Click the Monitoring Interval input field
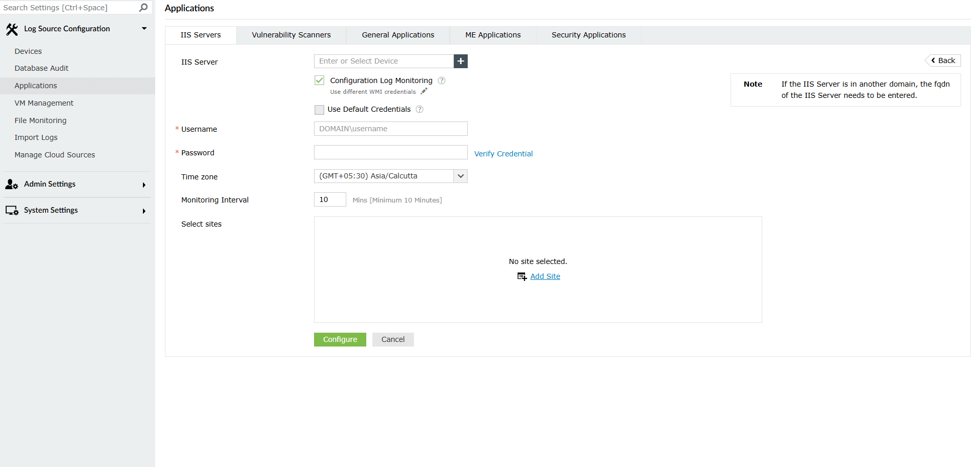This screenshot has height=467, width=980. point(329,199)
